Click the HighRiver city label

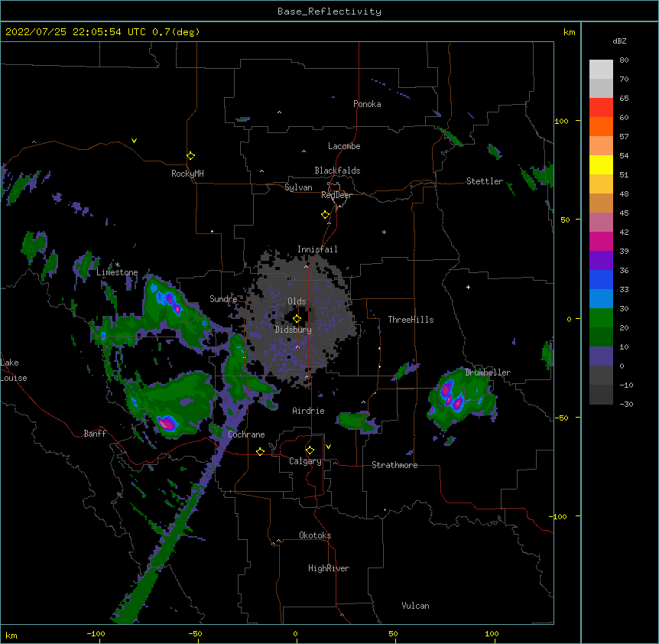point(329,568)
